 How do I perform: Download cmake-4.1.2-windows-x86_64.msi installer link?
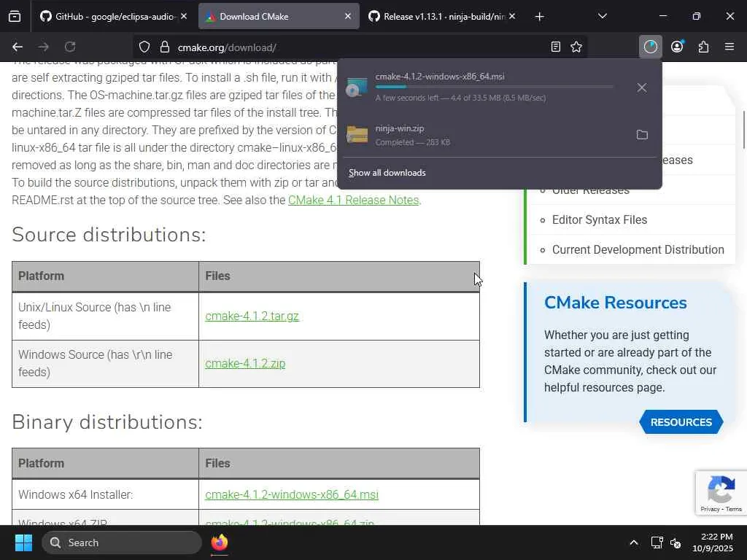(x=292, y=495)
